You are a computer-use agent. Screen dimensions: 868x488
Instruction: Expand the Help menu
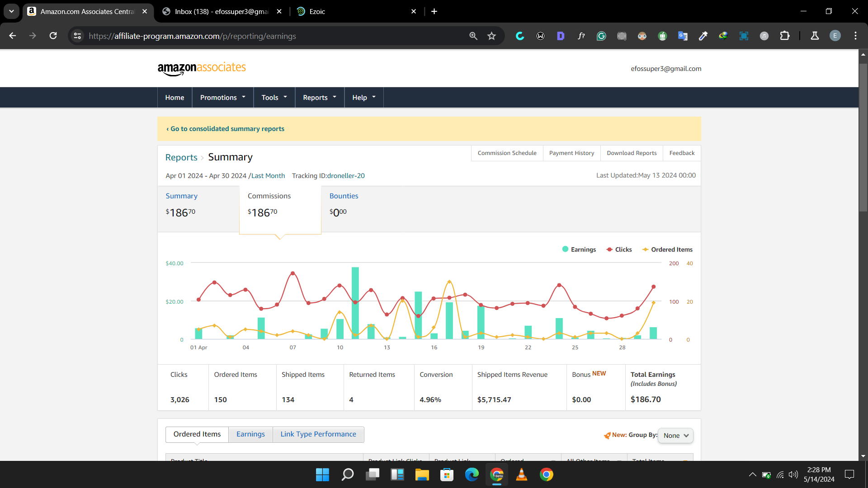(364, 97)
